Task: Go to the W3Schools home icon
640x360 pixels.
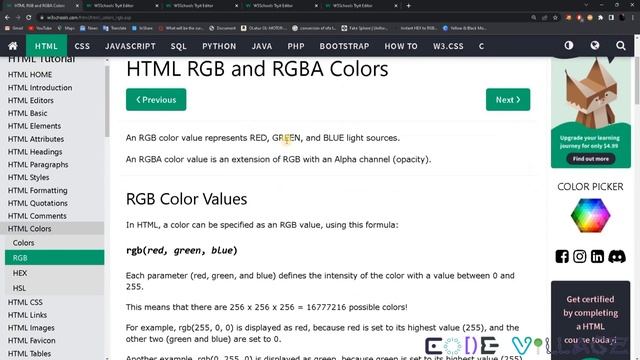Action: coord(13,46)
